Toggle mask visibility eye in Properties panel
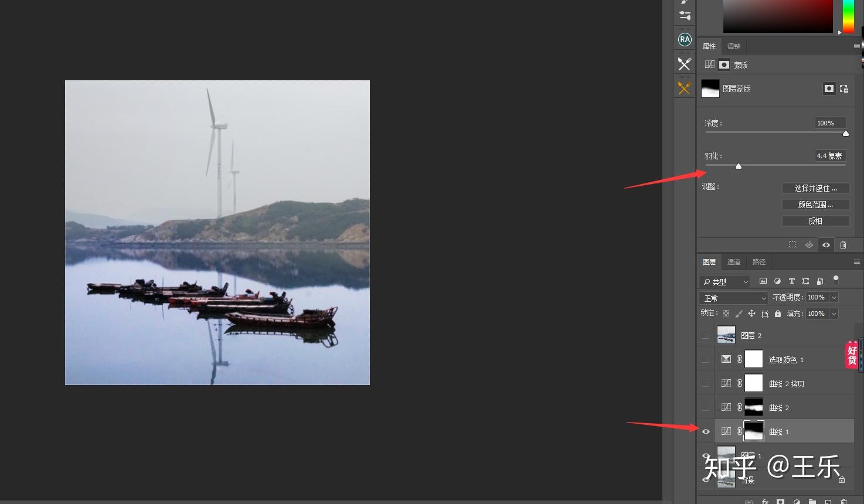The width and height of the screenshot is (864, 504). (x=826, y=245)
